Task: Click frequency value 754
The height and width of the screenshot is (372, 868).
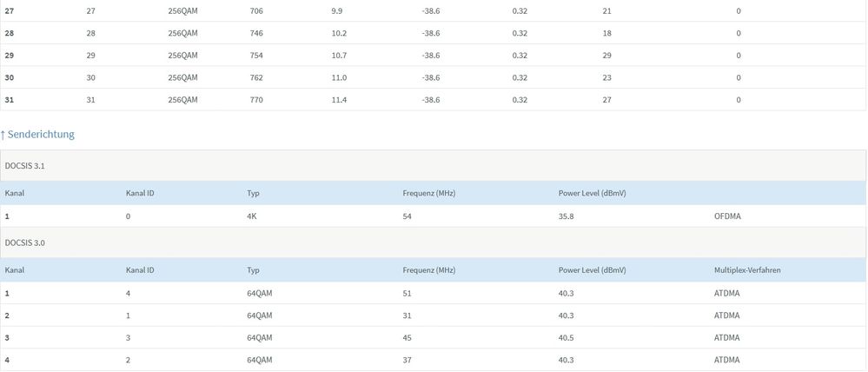Action: (x=256, y=56)
